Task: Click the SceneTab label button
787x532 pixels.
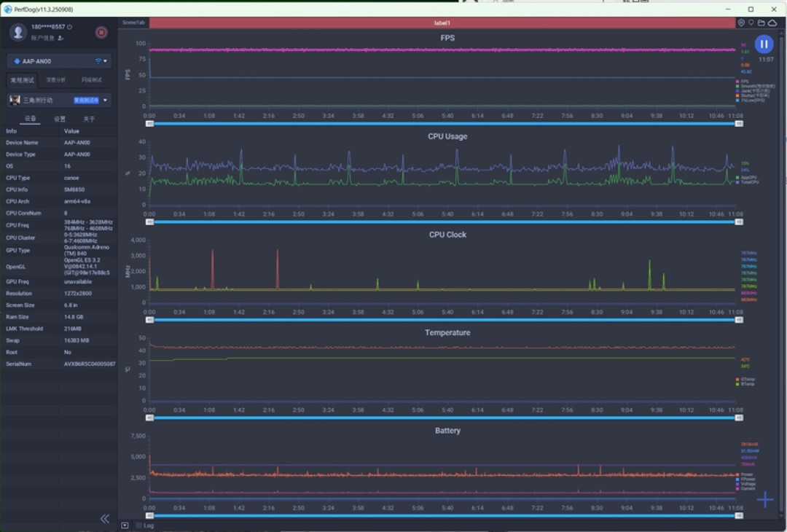Action: point(133,23)
